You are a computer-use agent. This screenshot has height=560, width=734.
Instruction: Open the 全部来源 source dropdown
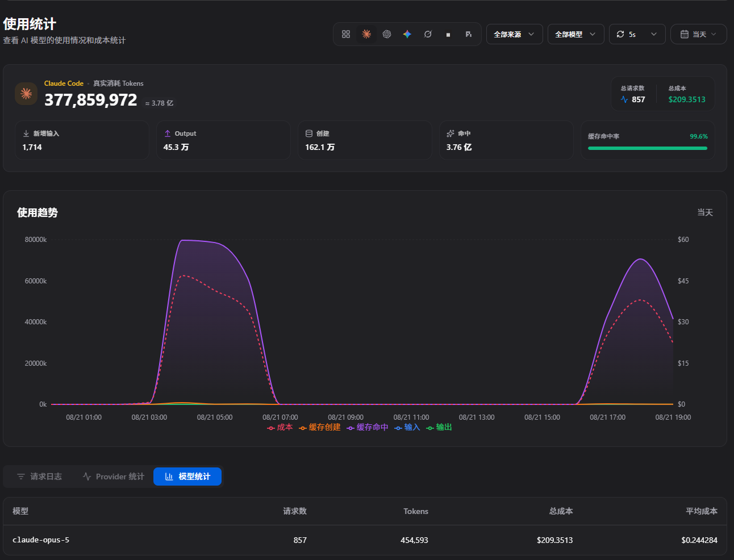[515, 34]
